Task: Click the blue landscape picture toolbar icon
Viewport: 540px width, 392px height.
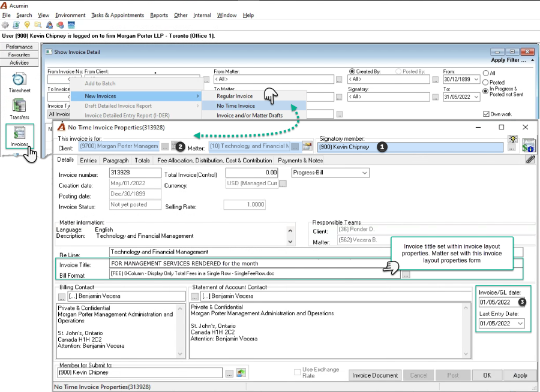Action: (x=71, y=25)
